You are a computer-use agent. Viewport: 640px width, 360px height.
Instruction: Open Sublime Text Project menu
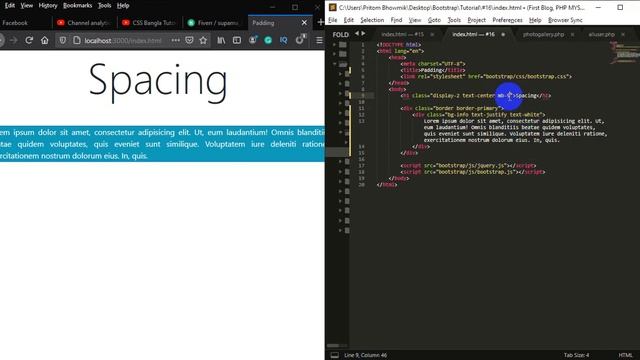point(476,20)
